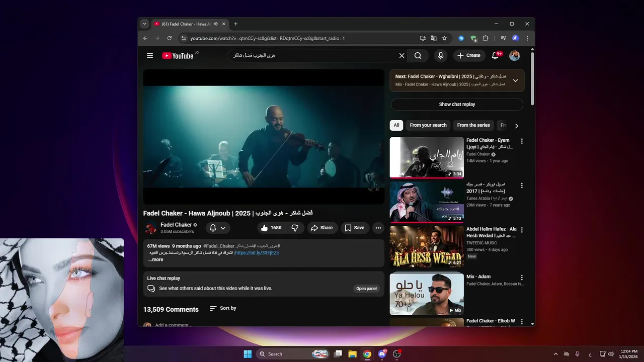The width and height of the screenshot is (644, 362).
Task: Open Sort by comments dropdown
Action: (223, 308)
